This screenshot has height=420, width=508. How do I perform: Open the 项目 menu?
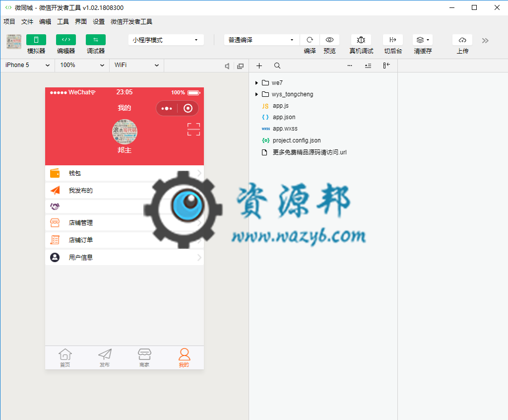pyautogui.click(x=9, y=22)
